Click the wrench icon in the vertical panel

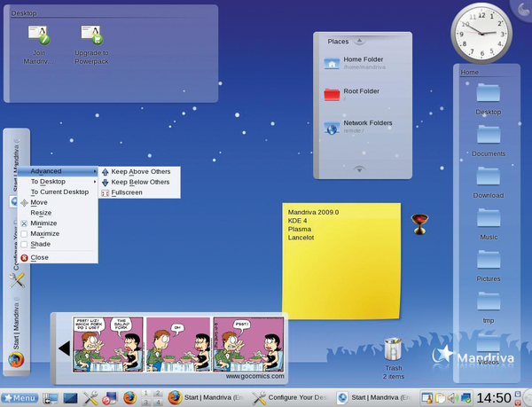[x=16, y=280]
